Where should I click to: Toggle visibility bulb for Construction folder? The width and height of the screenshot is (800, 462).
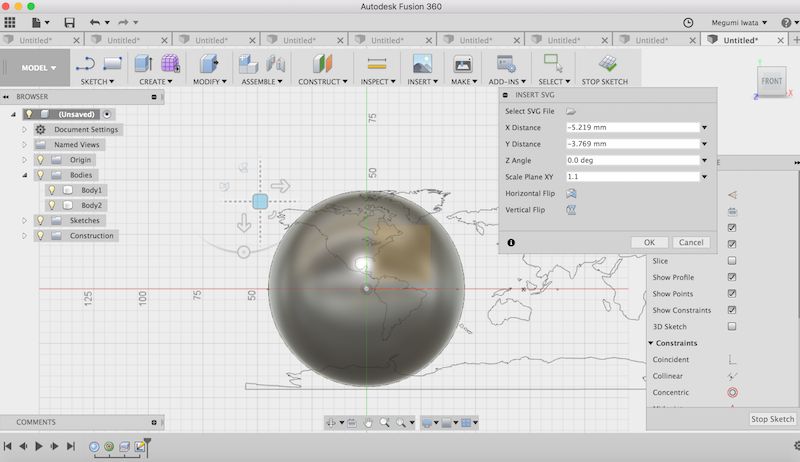(40, 236)
